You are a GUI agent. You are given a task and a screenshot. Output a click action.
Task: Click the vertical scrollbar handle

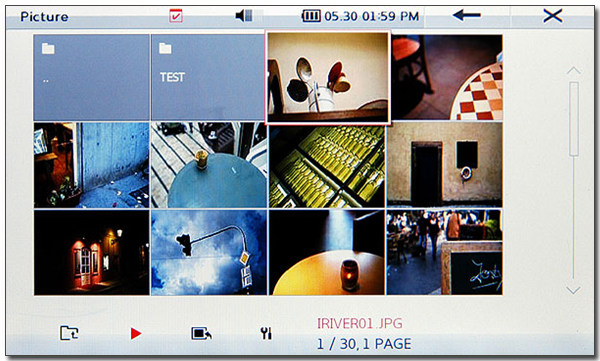coord(574,119)
